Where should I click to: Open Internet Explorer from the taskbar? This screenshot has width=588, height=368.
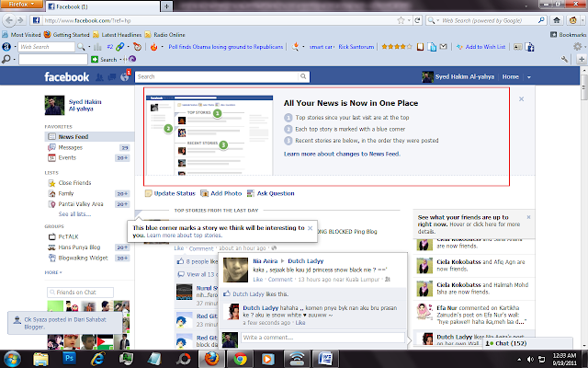pyautogui.click(x=98, y=359)
